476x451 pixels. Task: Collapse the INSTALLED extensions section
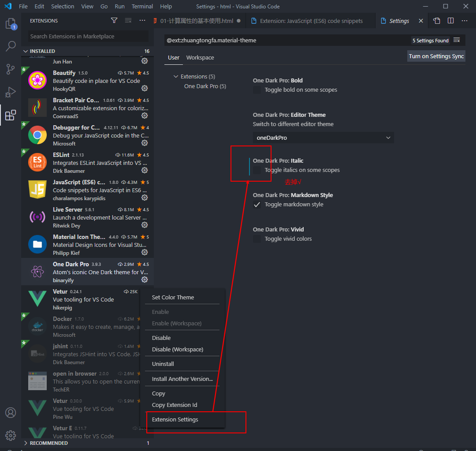pos(26,51)
